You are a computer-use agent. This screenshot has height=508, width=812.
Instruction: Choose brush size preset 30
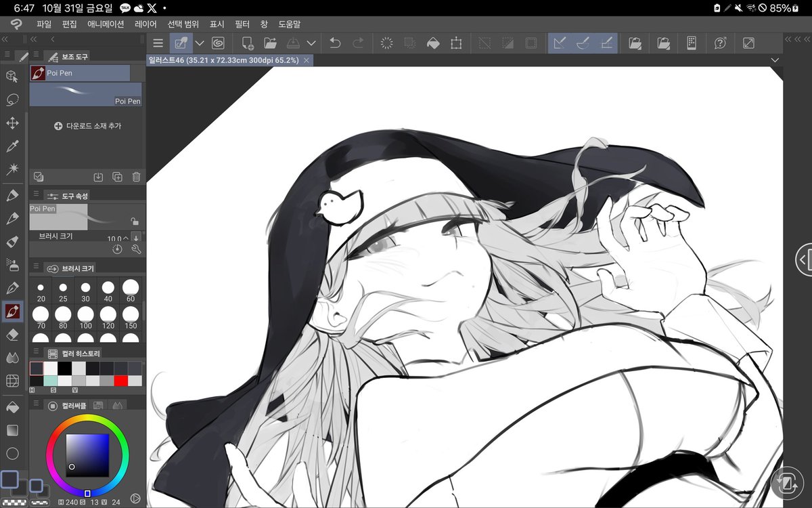pos(85,291)
